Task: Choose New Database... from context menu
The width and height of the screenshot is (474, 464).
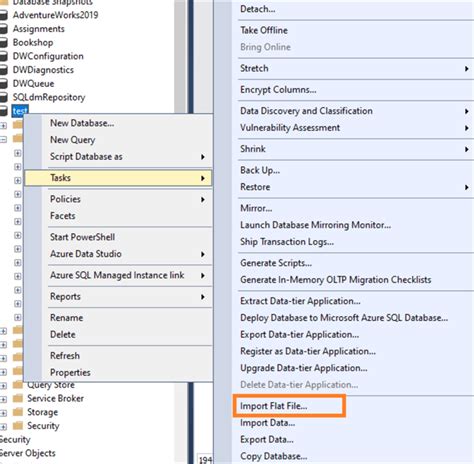Action: coord(119,123)
